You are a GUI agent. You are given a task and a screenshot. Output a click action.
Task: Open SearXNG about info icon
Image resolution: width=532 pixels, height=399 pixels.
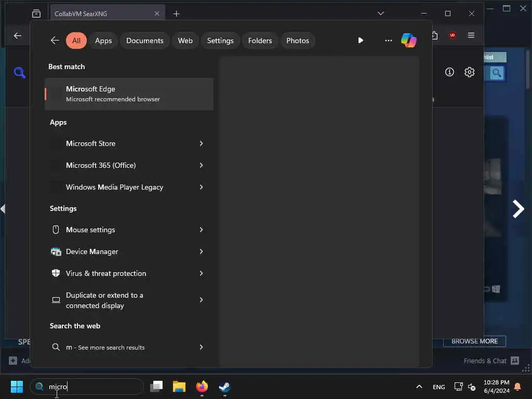pyautogui.click(x=449, y=72)
